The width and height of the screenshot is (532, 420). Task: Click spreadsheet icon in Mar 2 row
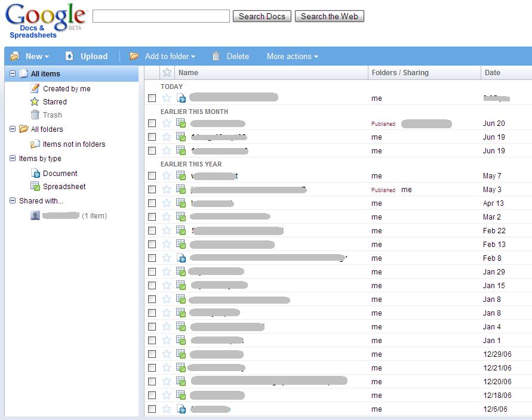[x=181, y=217]
